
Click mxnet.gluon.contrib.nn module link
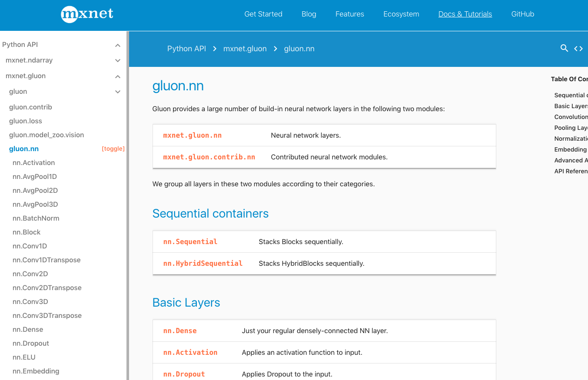209,157
